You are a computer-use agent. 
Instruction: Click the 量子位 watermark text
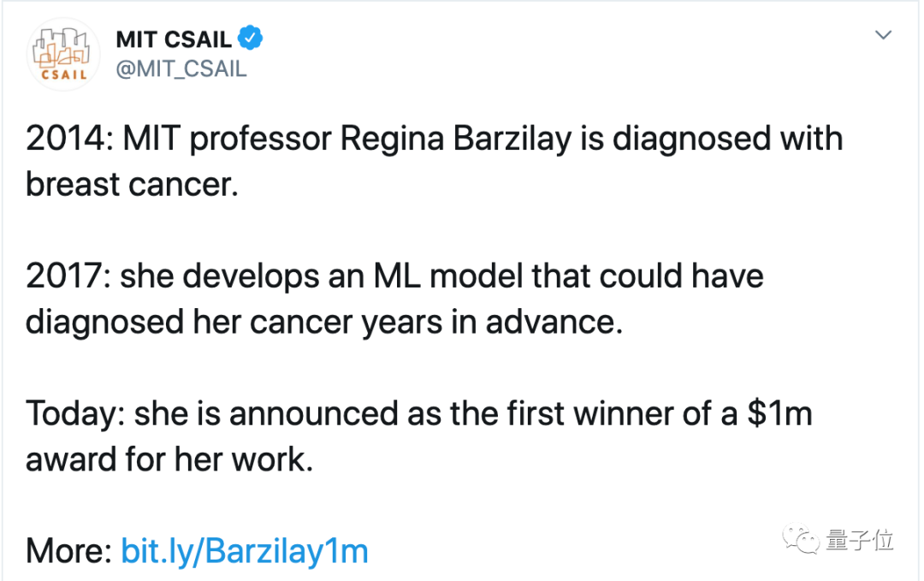(x=860, y=540)
